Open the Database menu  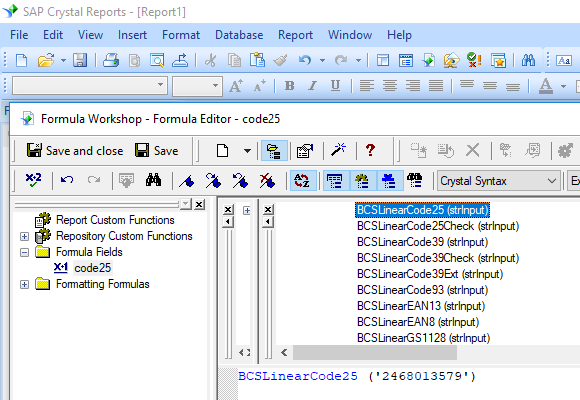(x=239, y=35)
